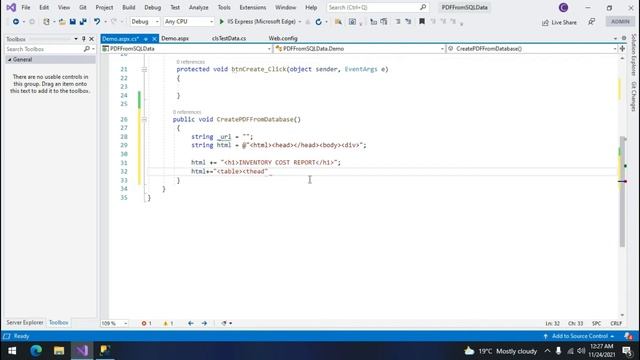This screenshot has height=360, width=640.
Task: Click the status bar notifications bell icon
Action: 628,336
